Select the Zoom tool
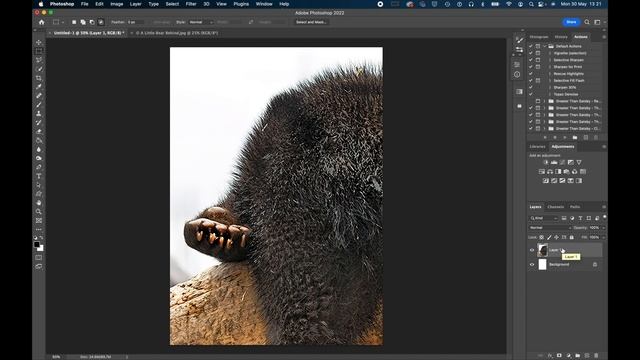The height and width of the screenshot is (360, 640). tap(39, 211)
